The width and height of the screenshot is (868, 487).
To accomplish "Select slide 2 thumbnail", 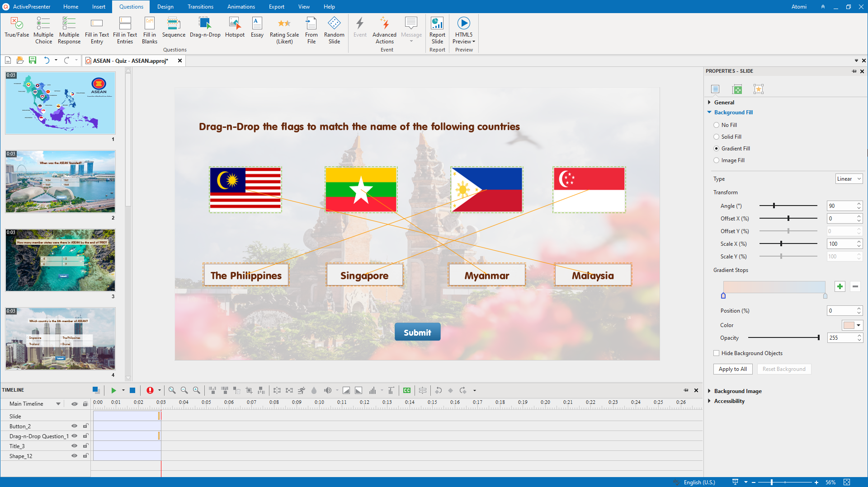I will (x=60, y=182).
